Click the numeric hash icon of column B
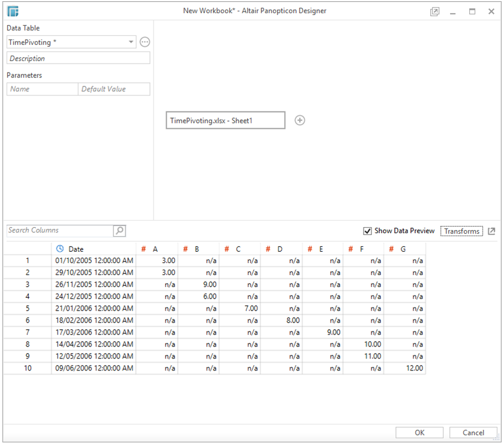The width and height of the screenshot is (504, 446). click(185, 249)
